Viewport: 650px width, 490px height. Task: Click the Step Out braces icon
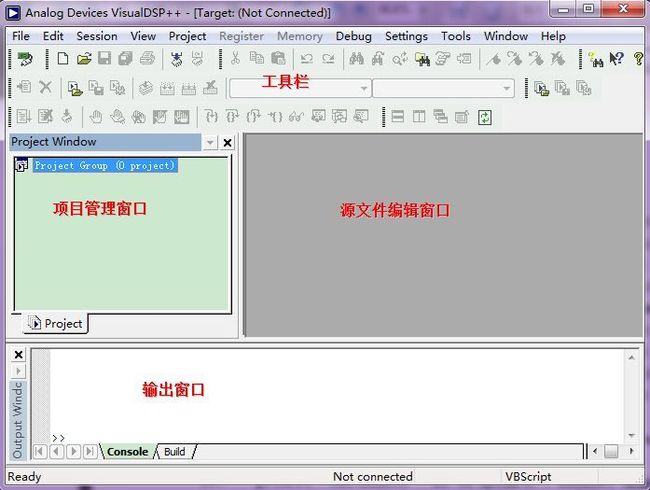(254, 117)
